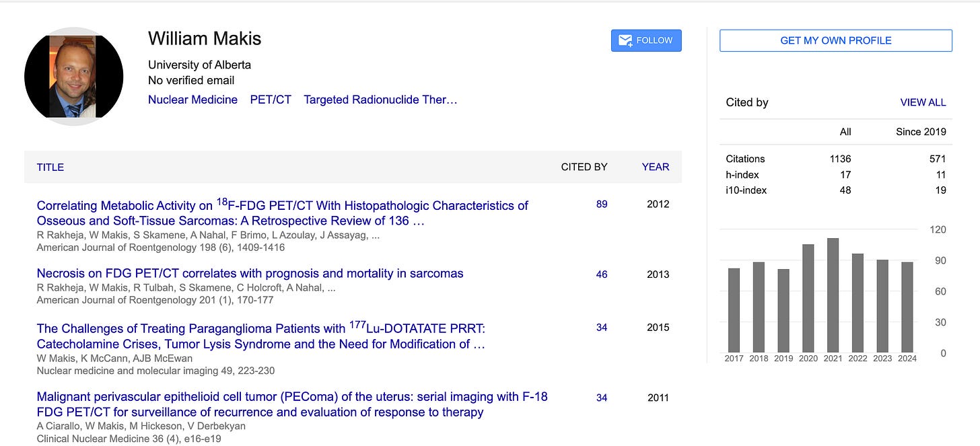
Task: Sort publications by Title column header
Action: point(50,167)
